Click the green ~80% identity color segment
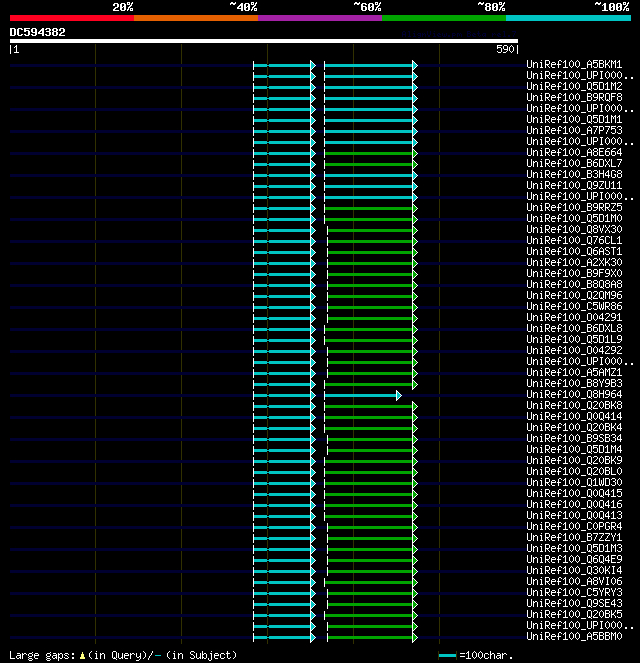640x663 pixels. 444,18
